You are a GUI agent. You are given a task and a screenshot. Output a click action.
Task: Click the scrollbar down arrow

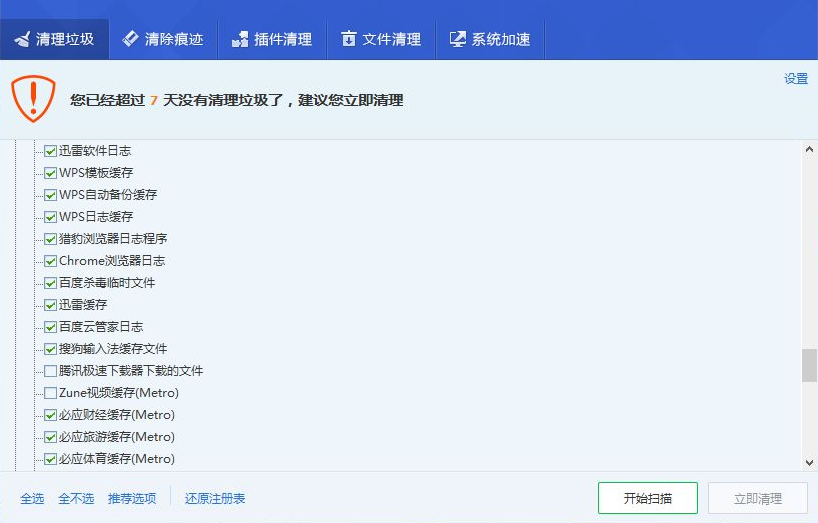[x=809, y=462]
